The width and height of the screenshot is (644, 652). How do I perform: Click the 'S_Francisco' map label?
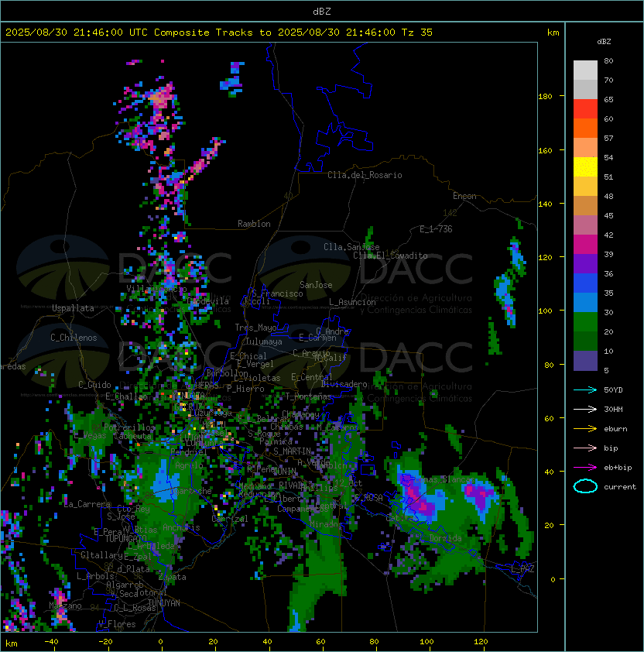pos(277,293)
